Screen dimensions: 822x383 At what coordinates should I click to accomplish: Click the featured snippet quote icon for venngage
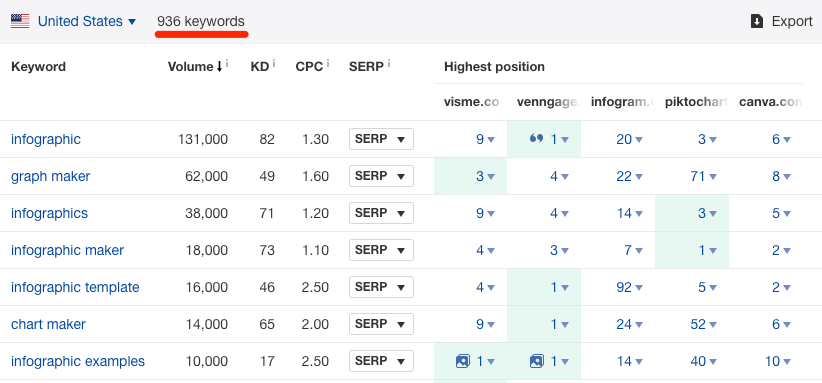point(536,139)
